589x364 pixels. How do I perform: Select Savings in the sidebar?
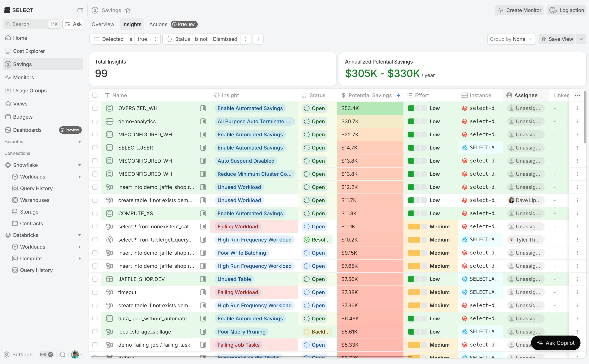(43, 64)
